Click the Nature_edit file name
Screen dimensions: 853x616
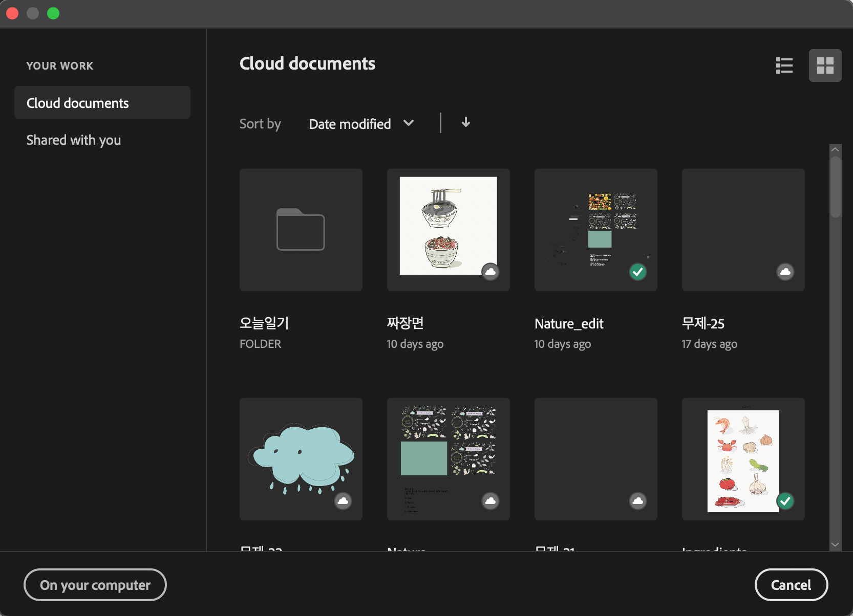click(x=569, y=323)
